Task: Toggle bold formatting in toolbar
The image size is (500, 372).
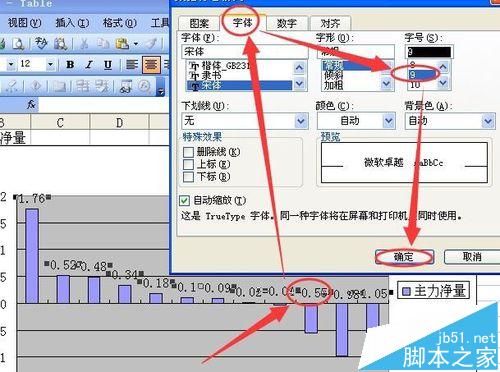Action: pos(70,64)
